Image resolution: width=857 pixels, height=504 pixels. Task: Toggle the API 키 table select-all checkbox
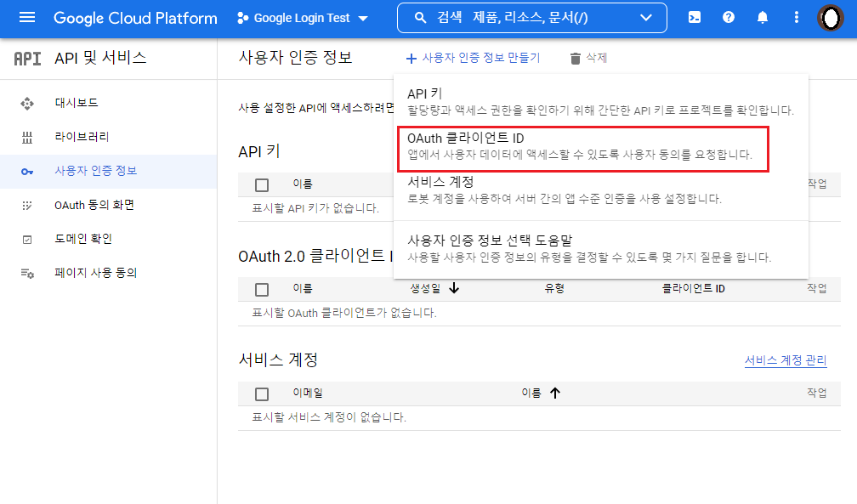tap(262, 185)
